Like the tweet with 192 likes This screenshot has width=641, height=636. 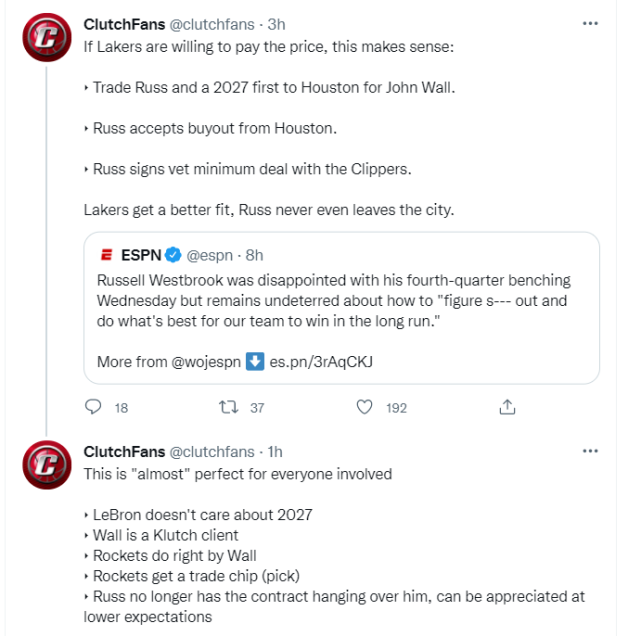point(365,407)
